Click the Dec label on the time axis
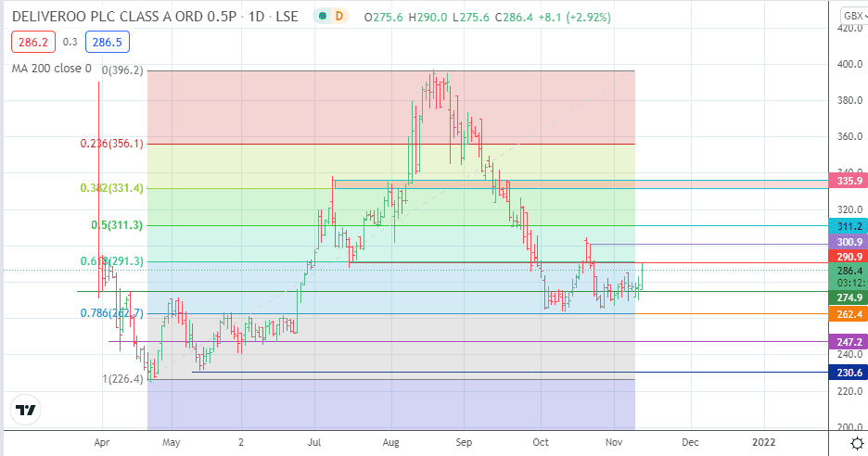The width and height of the screenshot is (868, 456). [x=690, y=442]
